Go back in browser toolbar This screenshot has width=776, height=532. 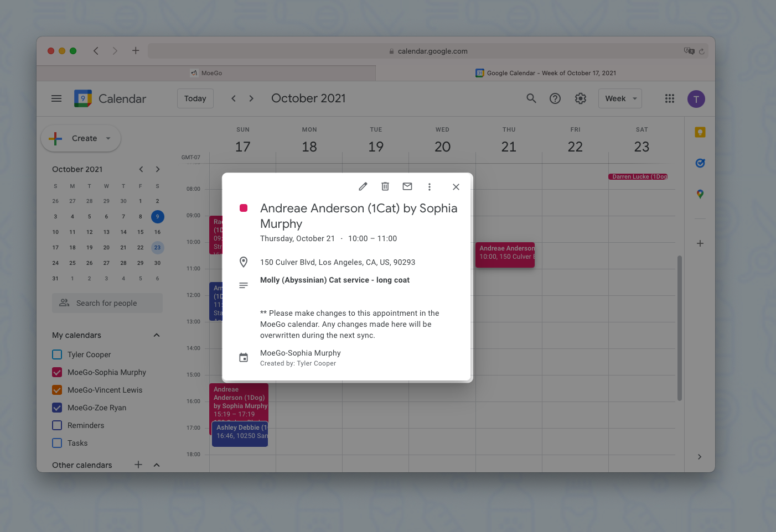click(x=96, y=51)
